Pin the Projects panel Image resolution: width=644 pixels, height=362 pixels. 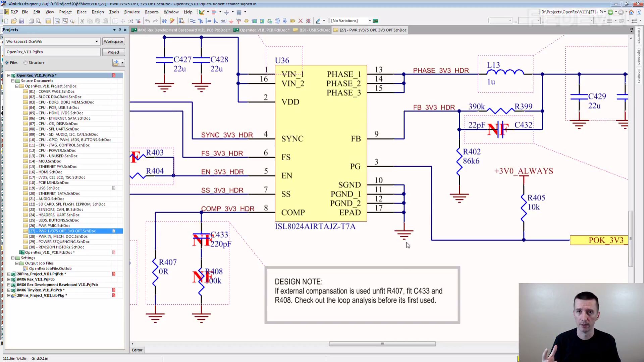click(120, 30)
